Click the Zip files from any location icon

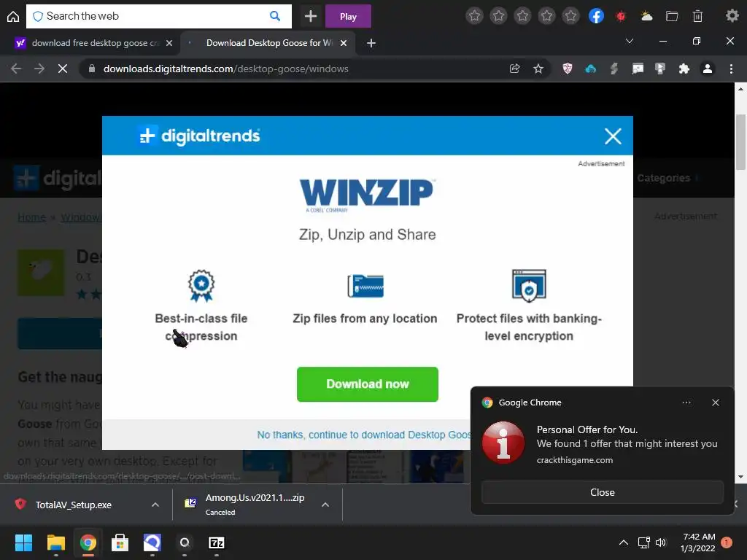[x=365, y=286]
